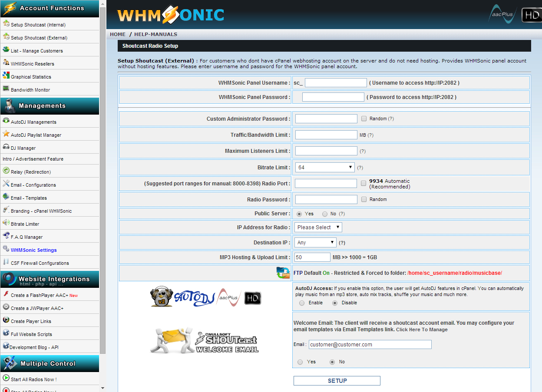Click the DJ Manager headphones icon
542x392 pixels.
pyautogui.click(x=6, y=147)
